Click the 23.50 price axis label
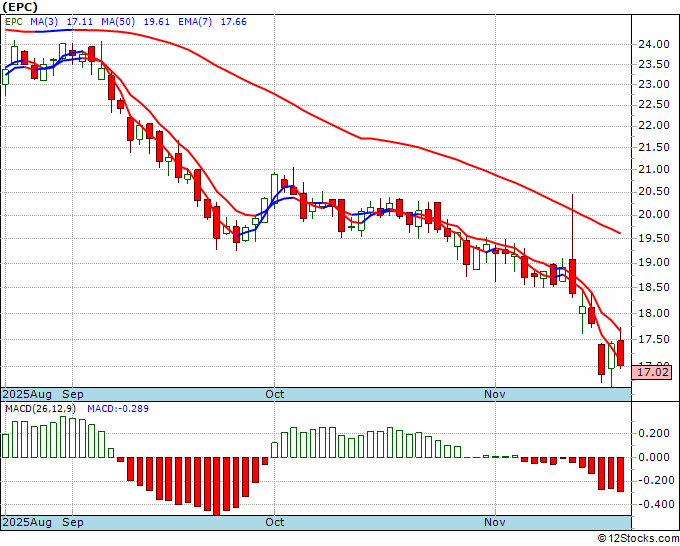 click(654, 65)
